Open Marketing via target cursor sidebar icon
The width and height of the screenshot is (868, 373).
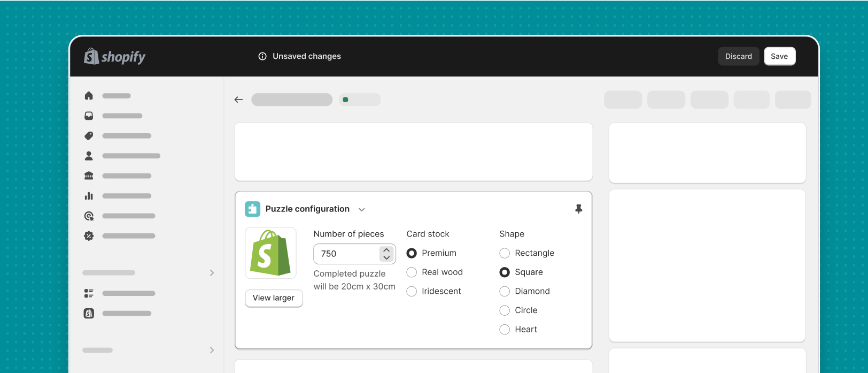coord(89,216)
